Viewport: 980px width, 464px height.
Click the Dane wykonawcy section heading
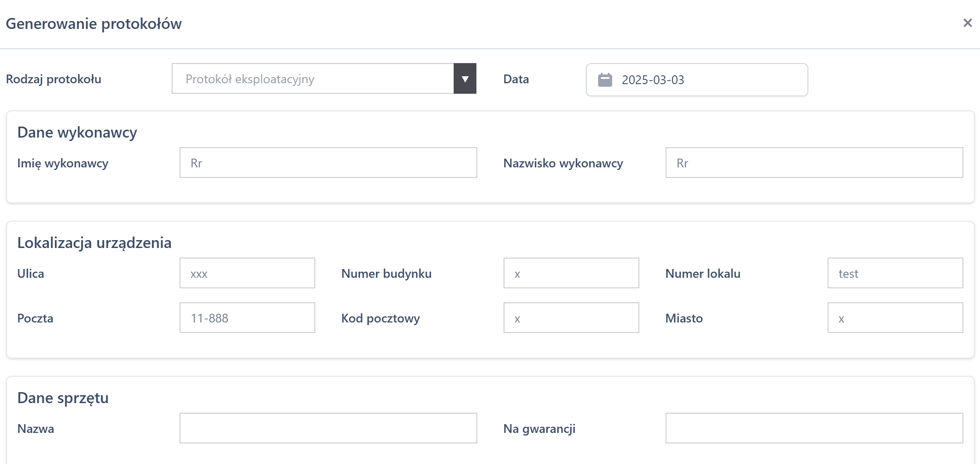coord(77,132)
